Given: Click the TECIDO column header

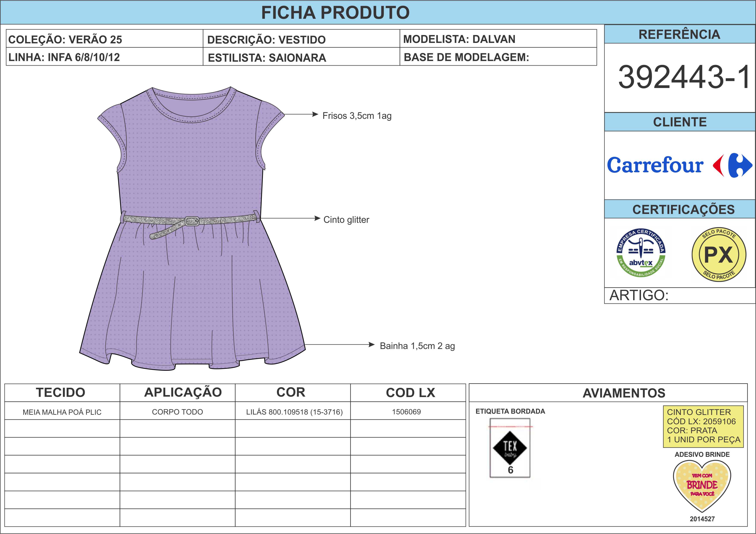Looking at the screenshot, I should [x=61, y=392].
